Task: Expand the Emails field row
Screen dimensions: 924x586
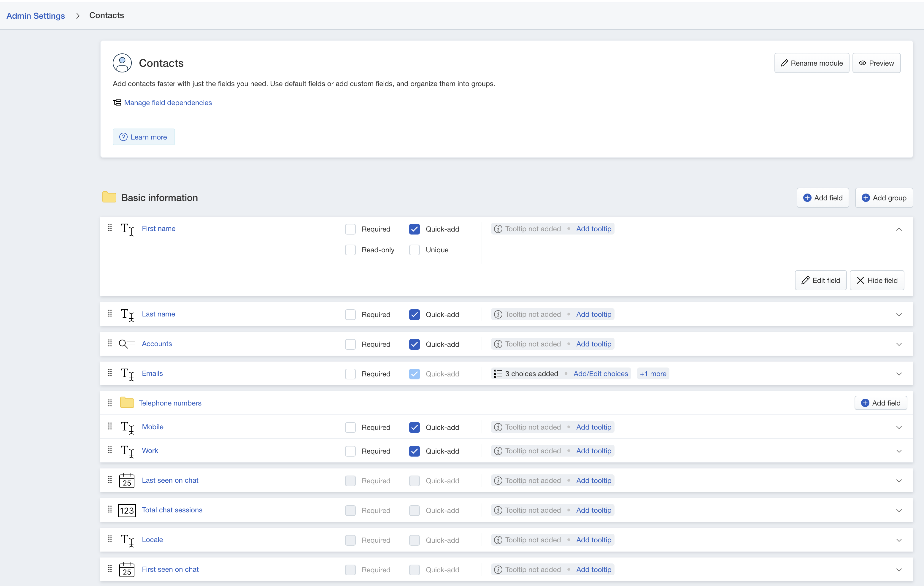Action: tap(899, 374)
